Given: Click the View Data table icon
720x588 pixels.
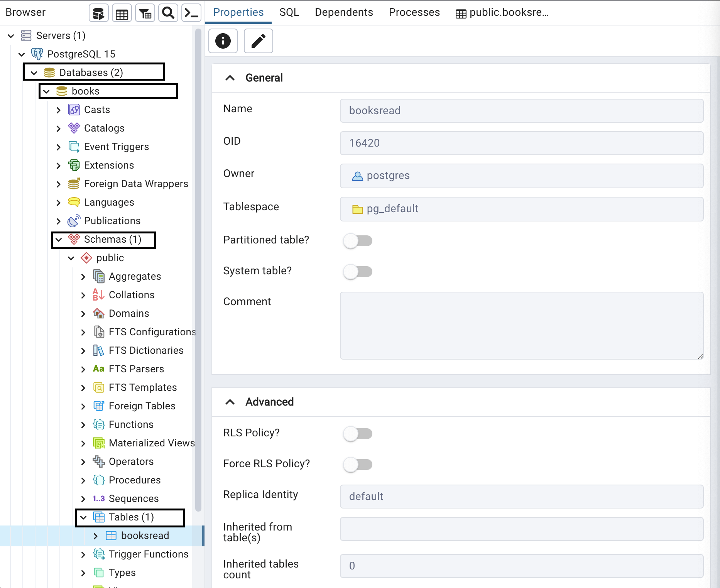Looking at the screenshot, I should pos(122,14).
